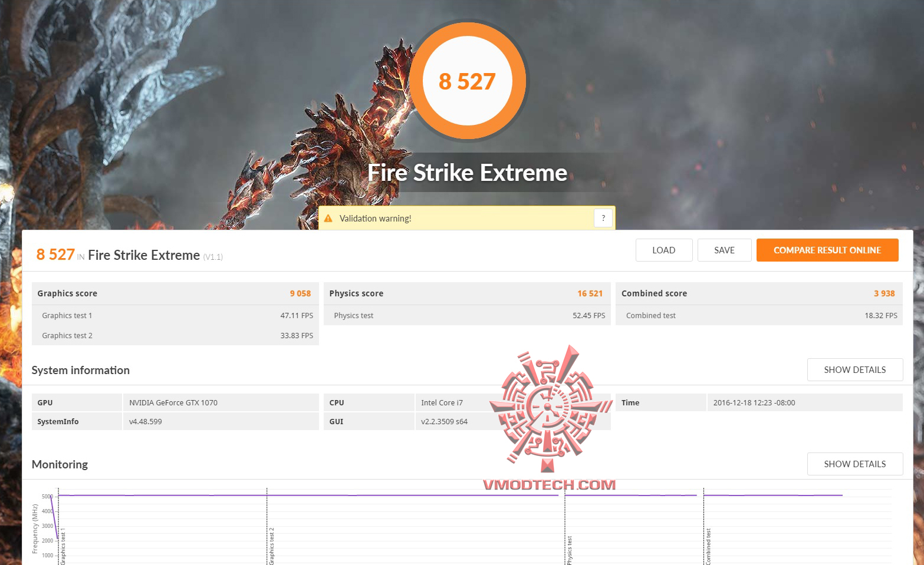924x565 pixels.
Task: Click the Physics test chart marker
Action: [570, 551]
